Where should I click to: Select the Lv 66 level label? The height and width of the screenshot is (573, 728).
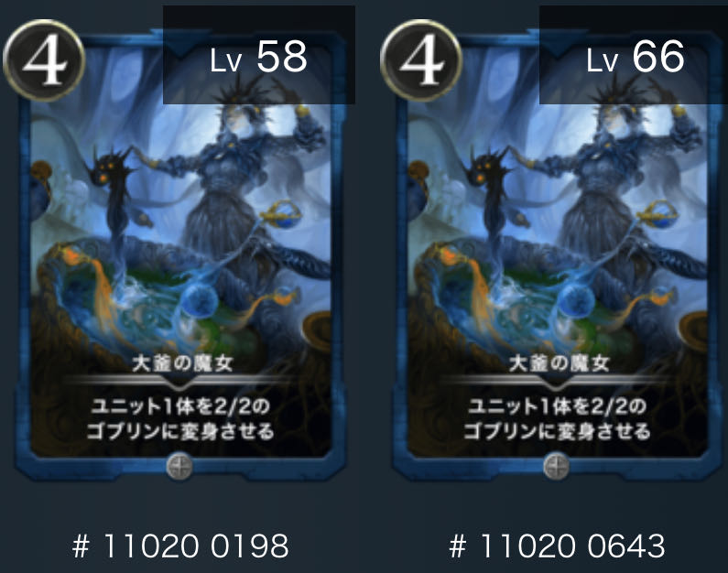(636, 57)
